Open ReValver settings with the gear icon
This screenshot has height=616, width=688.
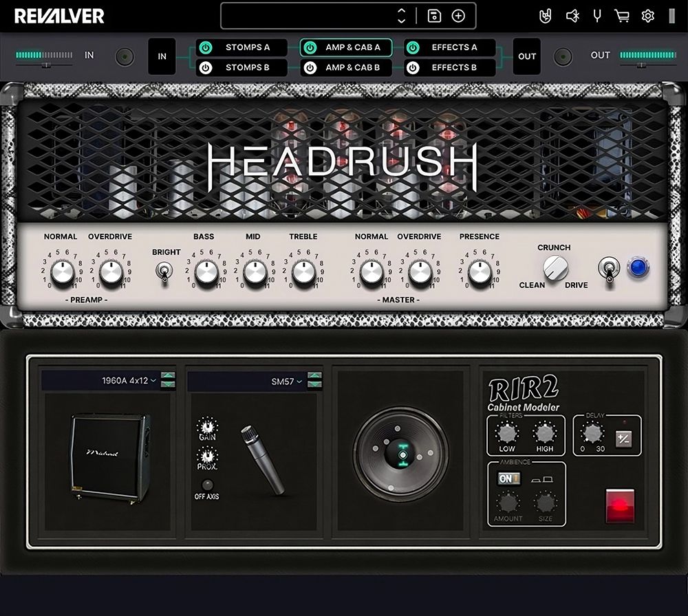647,15
